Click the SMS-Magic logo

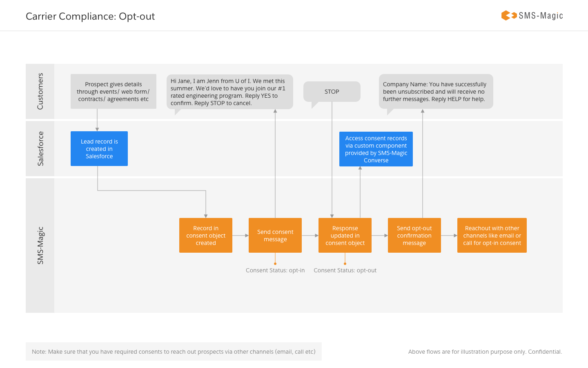tap(532, 16)
